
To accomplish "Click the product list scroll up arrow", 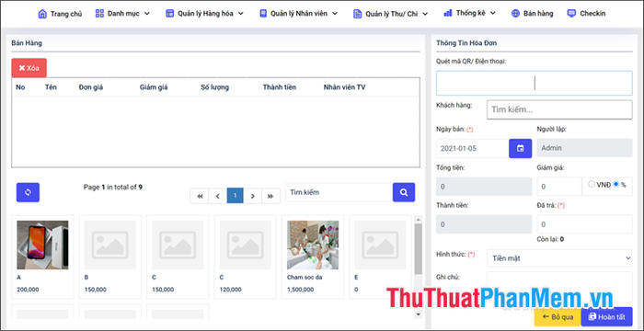I will [x=418, y=219].
